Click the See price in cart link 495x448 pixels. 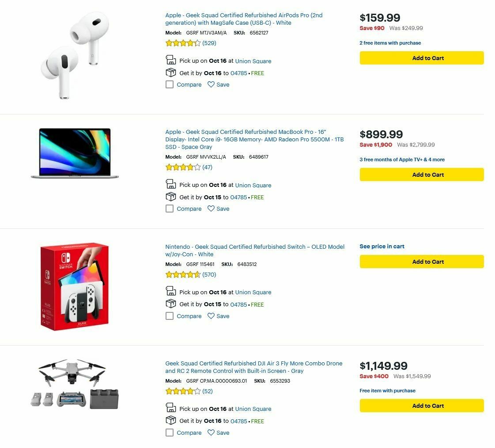coord(382,246)
